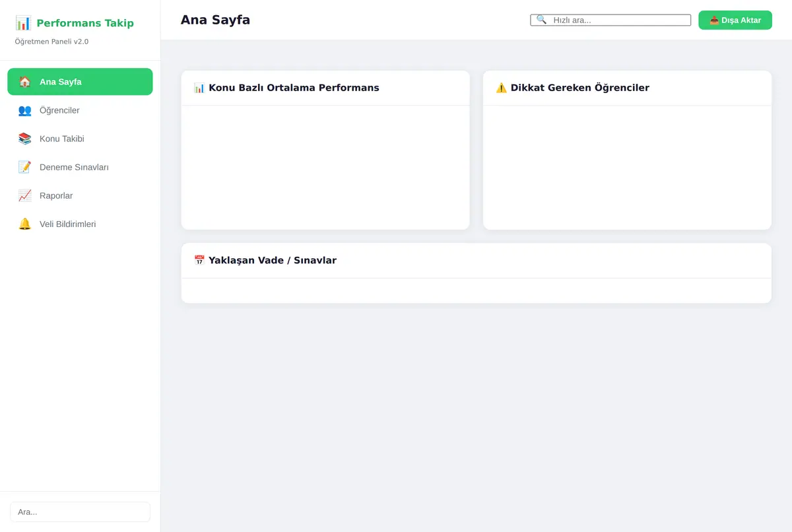792x532 pixels.
Task: Click the magnifier icon in Hızlı ara
Action: click(541, 20)
